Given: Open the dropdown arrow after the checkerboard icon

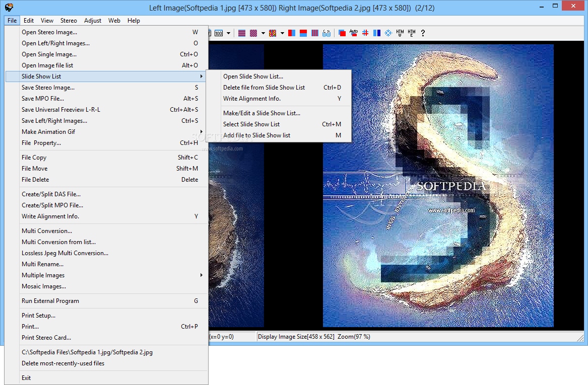Looking at the screenshot, I should pos(263,33).
